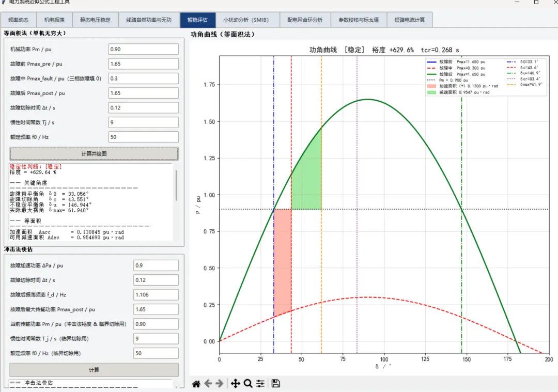Open the Configure subplots sliders icon
This screenshot has width=558, height=392.
click(x=260, y=383)
